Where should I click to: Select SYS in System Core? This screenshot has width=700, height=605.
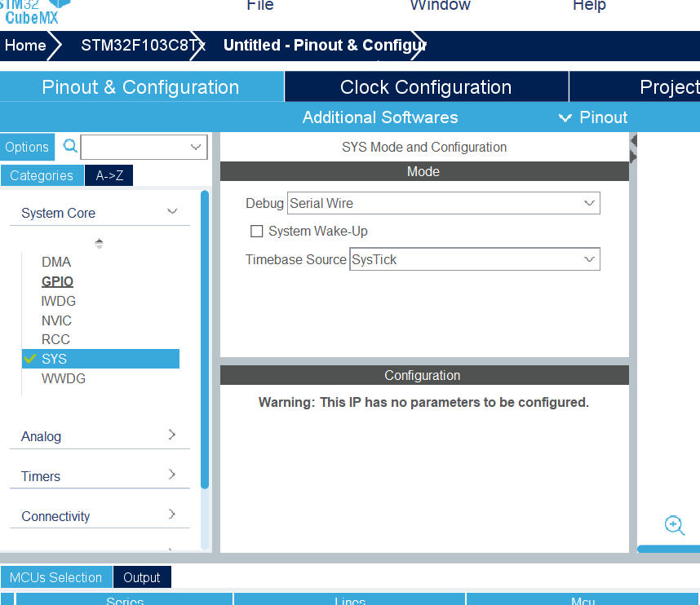point(100,359)
